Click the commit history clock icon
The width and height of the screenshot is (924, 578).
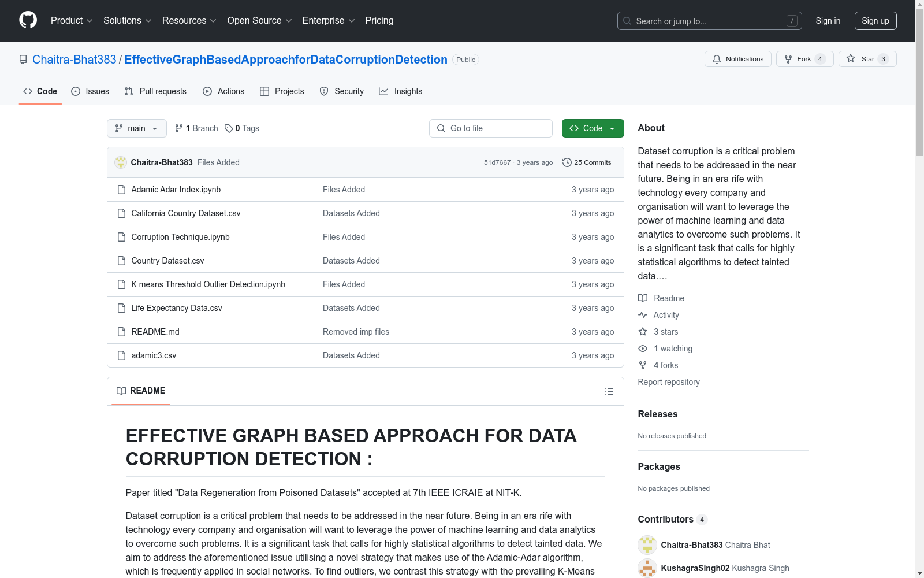(567, 162)
